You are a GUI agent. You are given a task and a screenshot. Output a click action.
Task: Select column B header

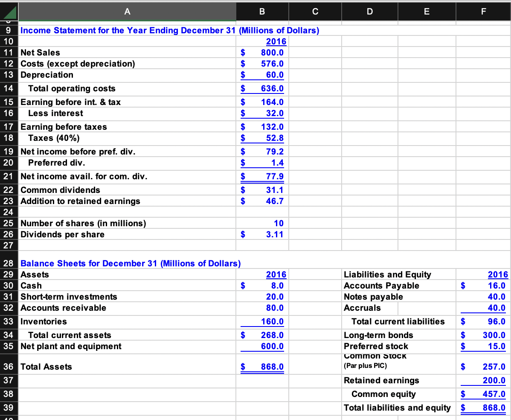point(262,12)
